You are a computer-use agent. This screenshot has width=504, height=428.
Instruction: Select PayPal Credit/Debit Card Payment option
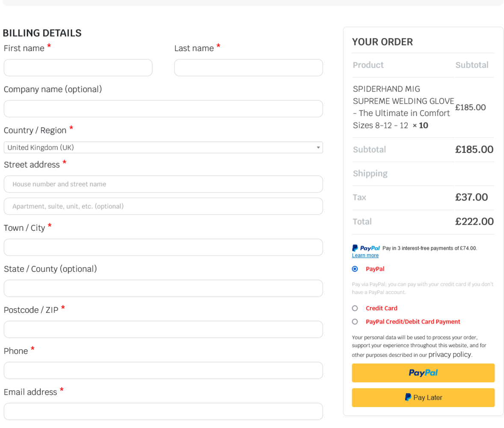355,321
